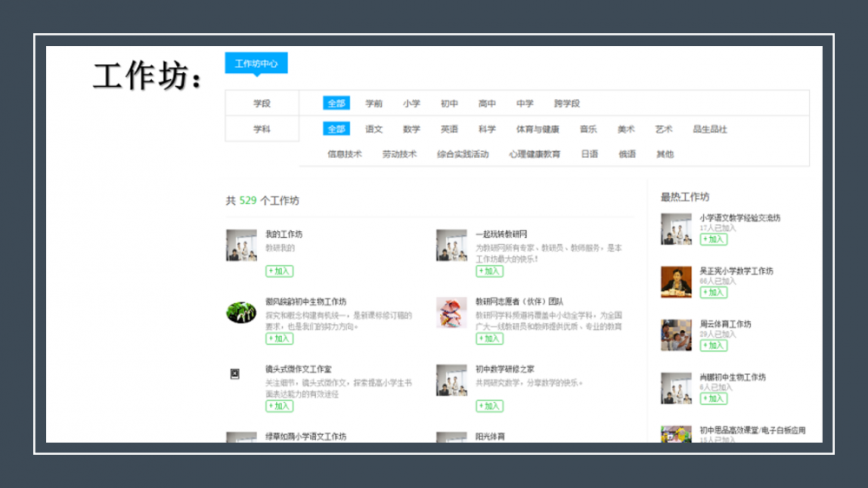Open the 初中数学研修之家 avatar

point(451,379)
